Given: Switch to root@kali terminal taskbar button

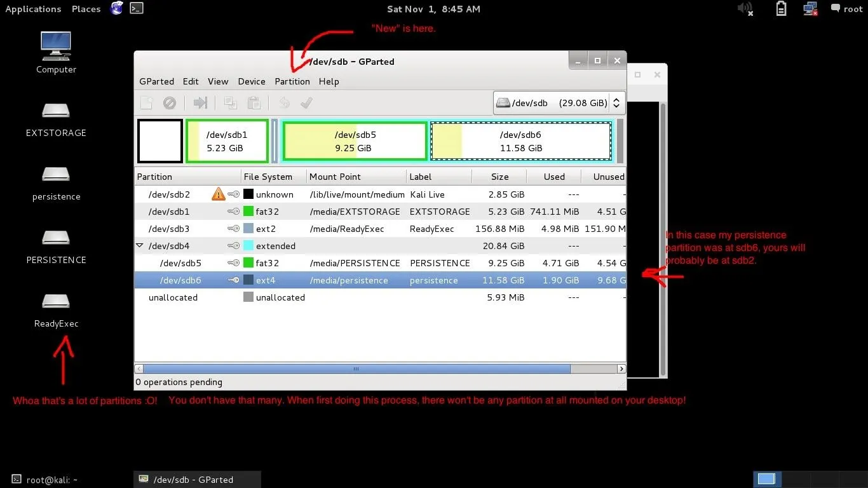Looking at the screenshot, I should pos(67,480).
